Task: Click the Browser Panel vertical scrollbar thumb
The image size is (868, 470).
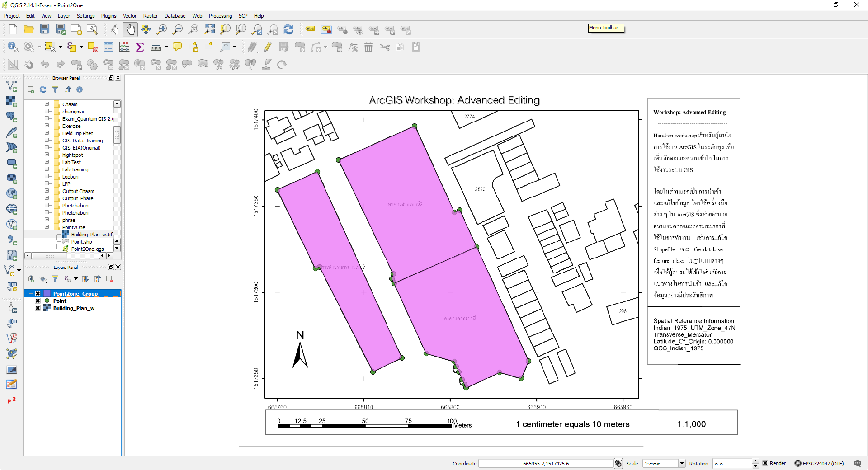Action: point(117,135)
